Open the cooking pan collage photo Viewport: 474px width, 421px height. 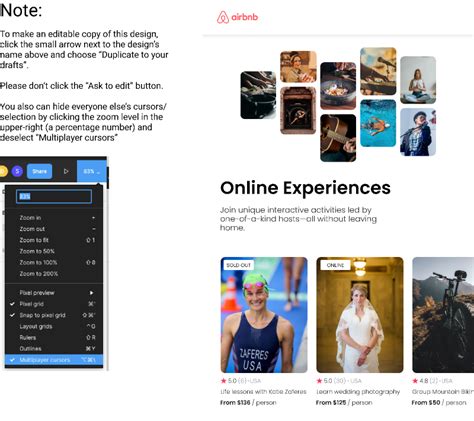pyautogui.click(x=258, y=95)
